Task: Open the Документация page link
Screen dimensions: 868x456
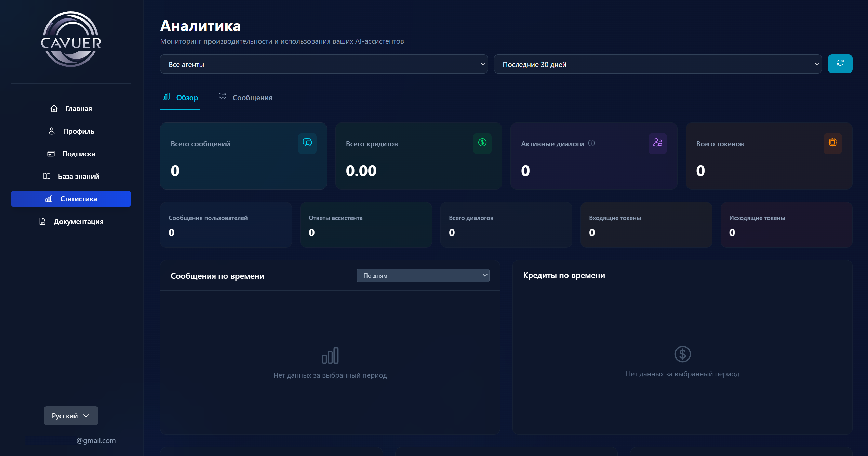Action: (x=71, y=222)
